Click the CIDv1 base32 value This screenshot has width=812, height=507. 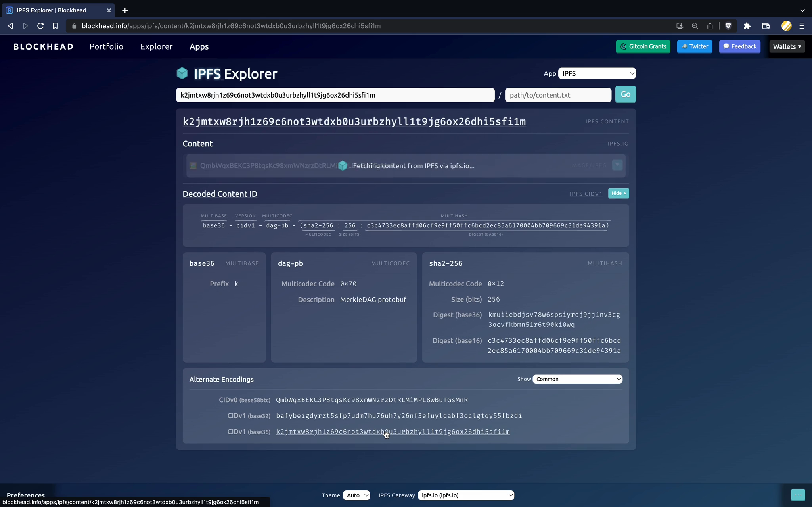399,416
